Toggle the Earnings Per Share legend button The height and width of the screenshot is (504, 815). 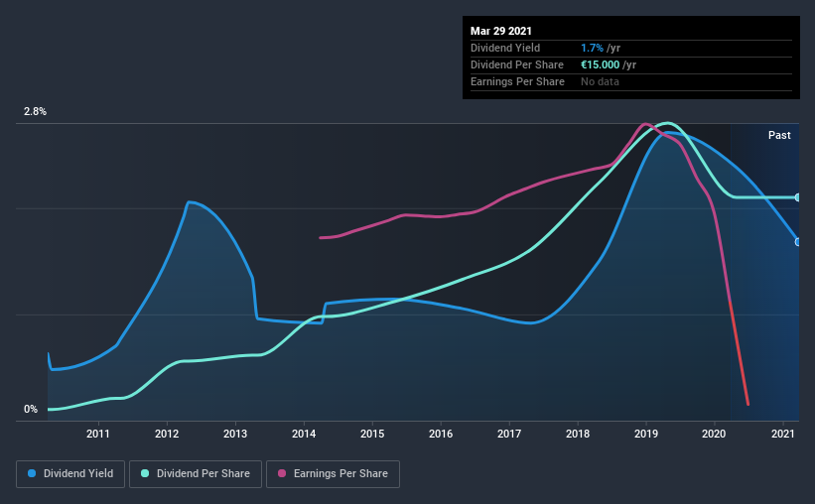point(333,474)
